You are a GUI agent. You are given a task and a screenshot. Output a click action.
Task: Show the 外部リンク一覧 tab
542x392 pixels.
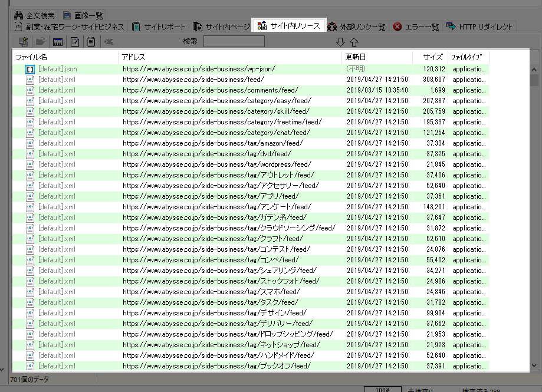tap(356, 27)
